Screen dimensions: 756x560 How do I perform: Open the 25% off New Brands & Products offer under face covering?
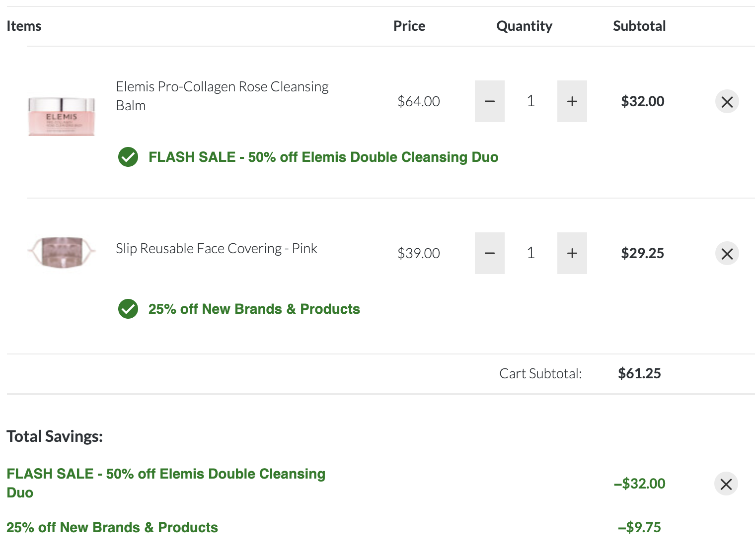click(254, 309)
